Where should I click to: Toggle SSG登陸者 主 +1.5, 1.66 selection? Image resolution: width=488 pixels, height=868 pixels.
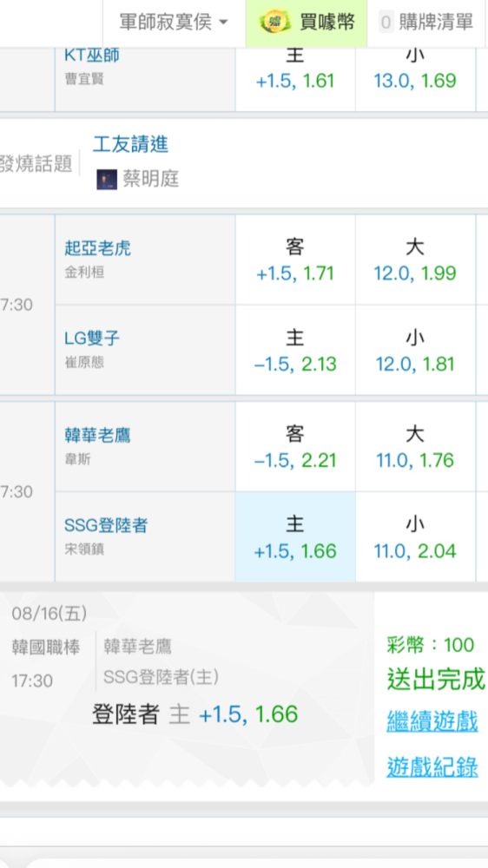[295, 537]
